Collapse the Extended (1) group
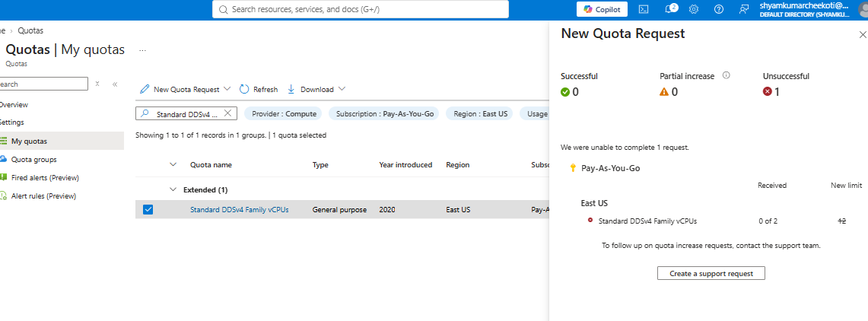Viewport: 868px width, 321px height. tap(173, 190)
